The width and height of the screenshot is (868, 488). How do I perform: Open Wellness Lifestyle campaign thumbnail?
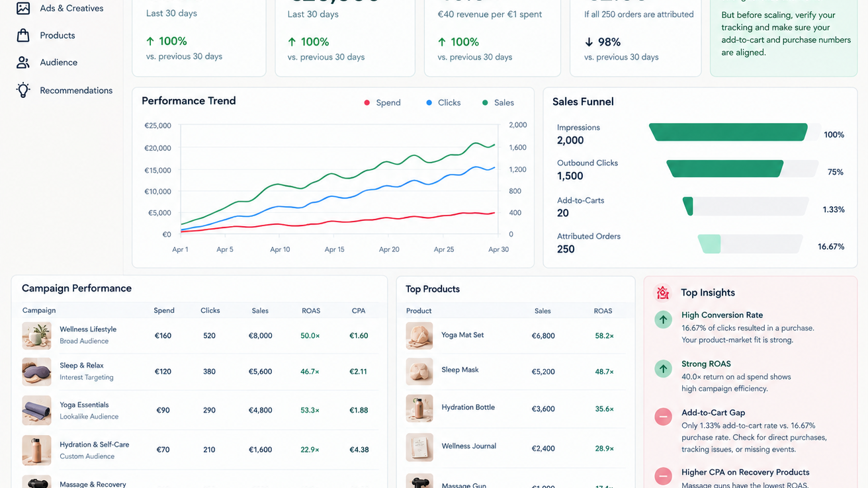coord(36,335)
